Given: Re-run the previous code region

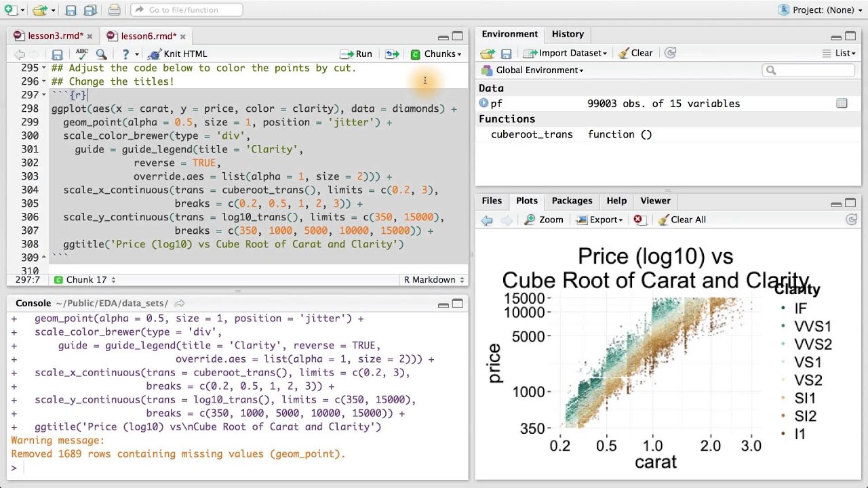Looking at the screenshot, I should 392,54.
